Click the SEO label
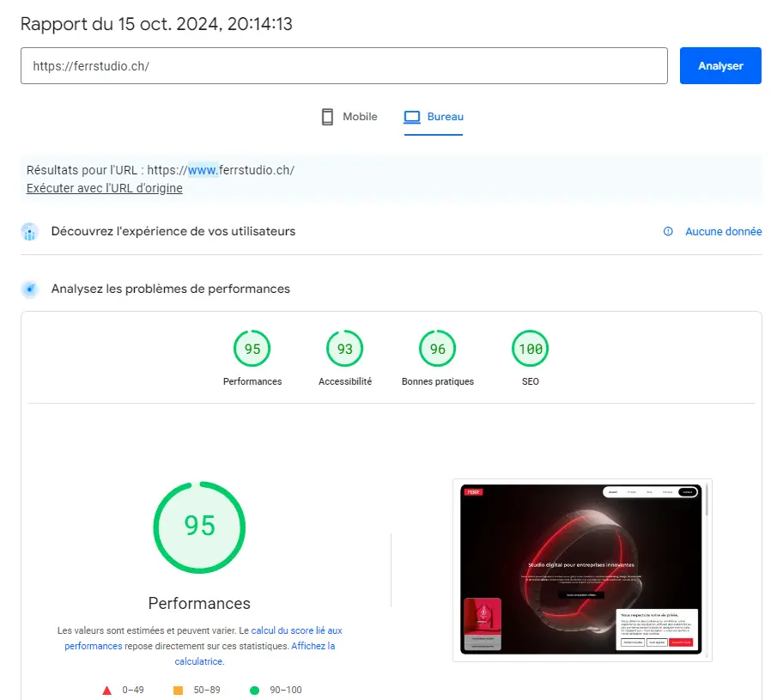777x700 pixels. [531, 381]
